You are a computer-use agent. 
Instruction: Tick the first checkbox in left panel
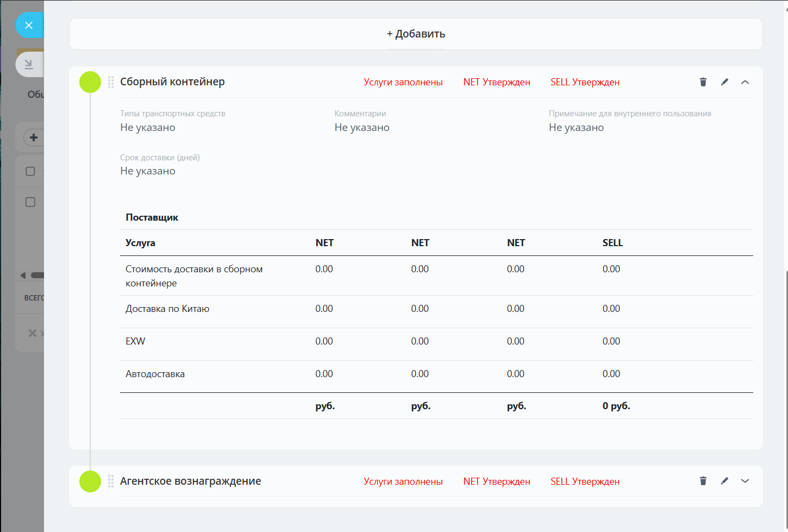(30, 171)
